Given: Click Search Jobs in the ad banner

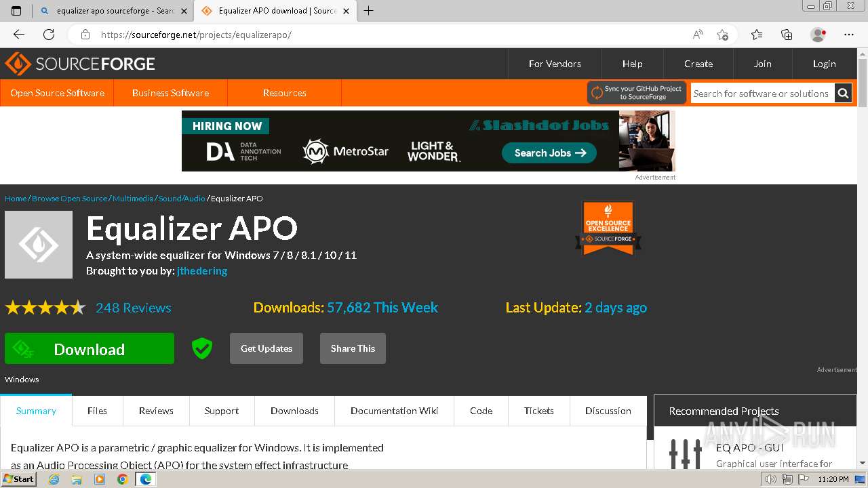Looking at the screenshot, I should point(549,153).
